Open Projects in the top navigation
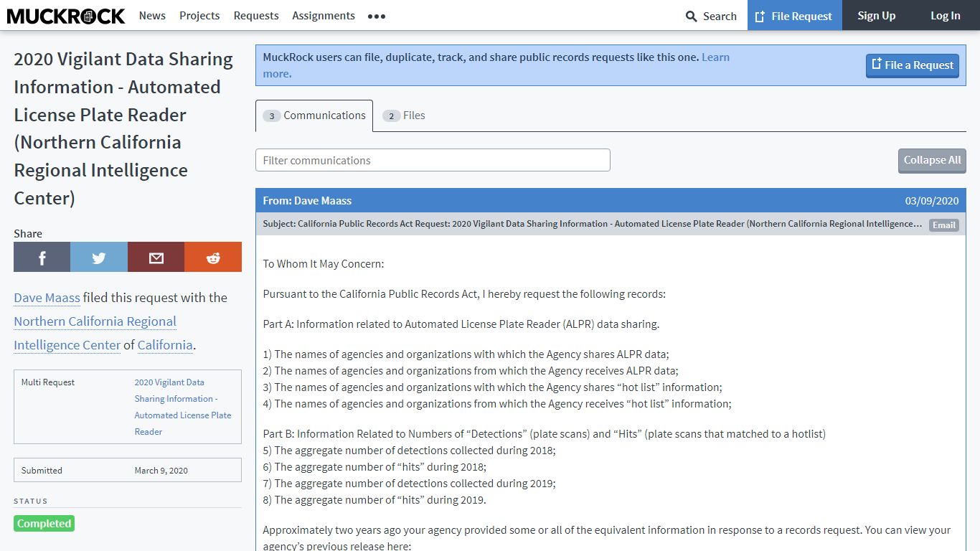This screenshot has width=980, height=551. point(199,15)
